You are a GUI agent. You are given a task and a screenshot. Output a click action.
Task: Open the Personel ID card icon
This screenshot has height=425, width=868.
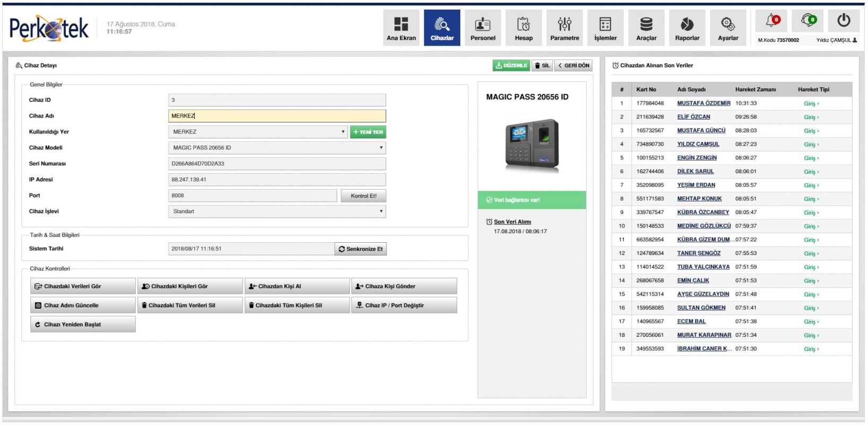[x=483, y=24]
